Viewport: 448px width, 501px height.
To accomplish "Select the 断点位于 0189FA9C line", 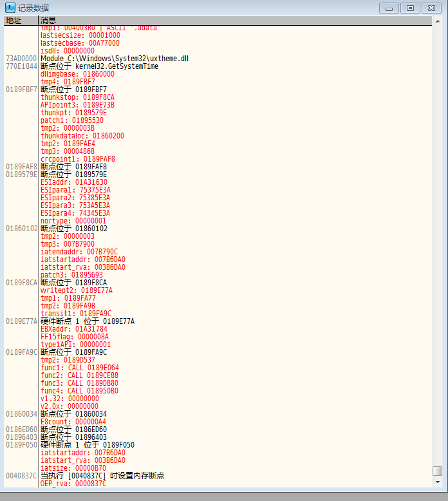I will coord(73,352).
